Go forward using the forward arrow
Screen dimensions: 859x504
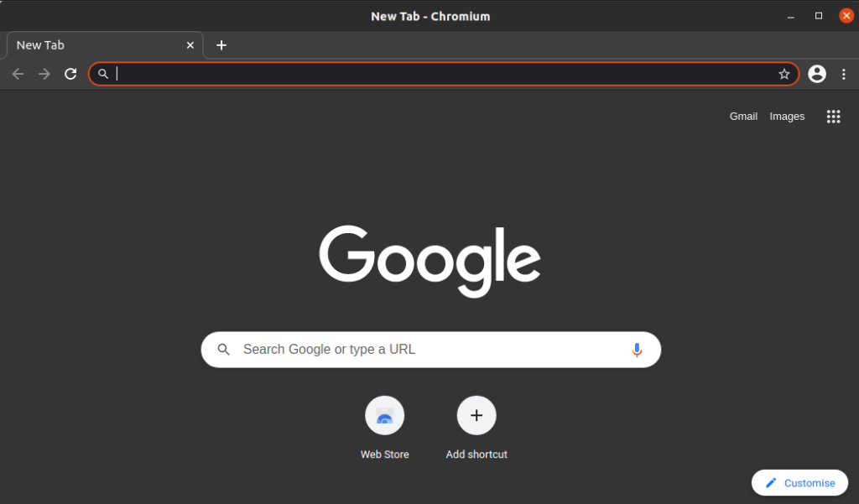(x=44, y=74)
